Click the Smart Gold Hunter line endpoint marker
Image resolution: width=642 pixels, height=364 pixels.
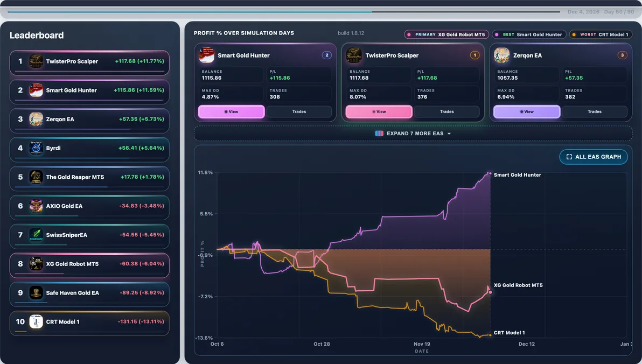pyautogui.click(x=490, y=173)
